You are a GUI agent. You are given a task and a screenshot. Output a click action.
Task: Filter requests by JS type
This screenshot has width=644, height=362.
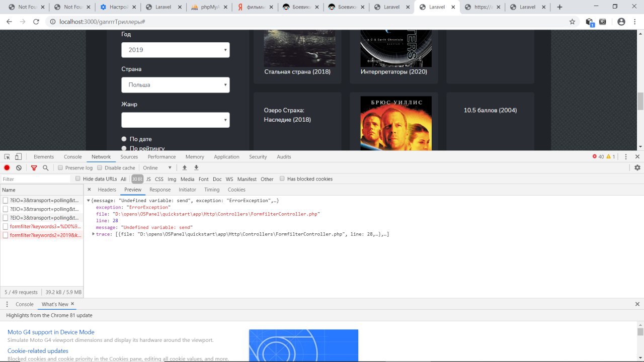pyautogui.click(x=148, y=179)
